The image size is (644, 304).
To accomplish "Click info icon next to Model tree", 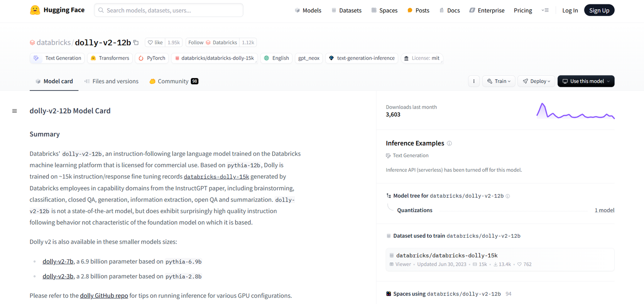I will click(x=508, y=196).
